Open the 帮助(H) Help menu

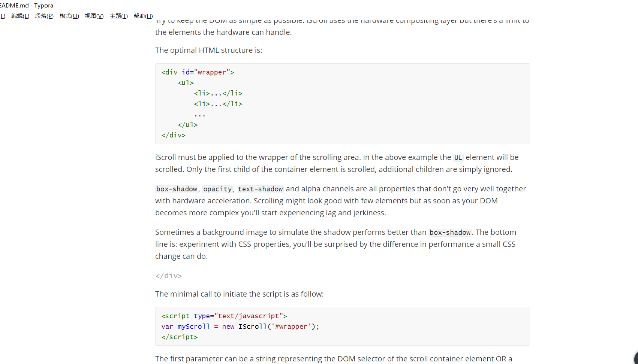[x=143, y=16]
